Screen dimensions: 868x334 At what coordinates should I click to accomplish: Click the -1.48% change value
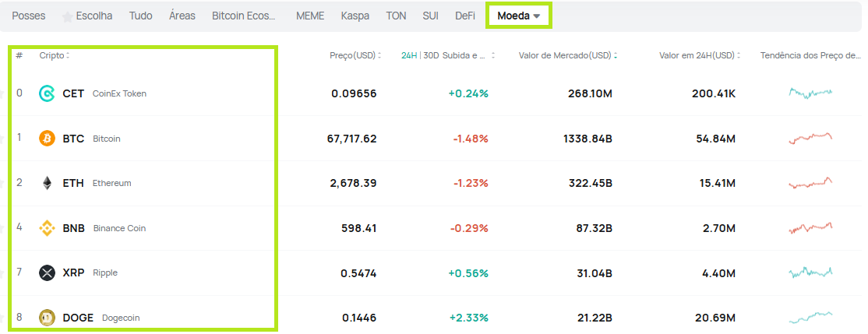471,139
